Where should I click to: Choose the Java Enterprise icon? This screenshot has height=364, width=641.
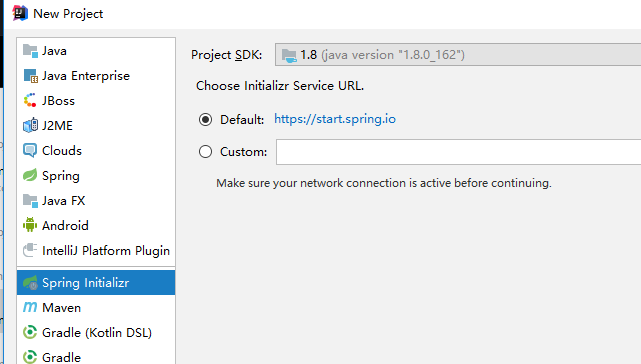30,76
